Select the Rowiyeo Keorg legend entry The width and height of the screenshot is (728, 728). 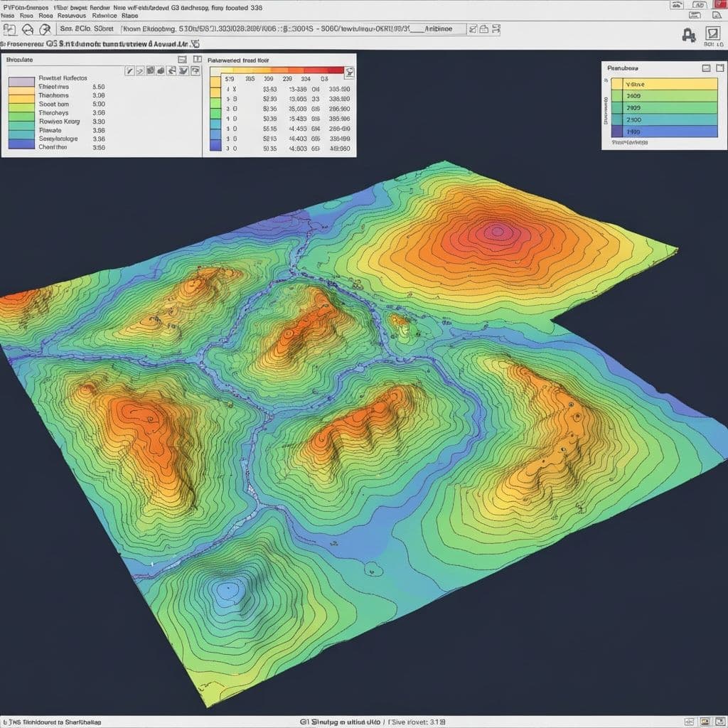point(59,122)
